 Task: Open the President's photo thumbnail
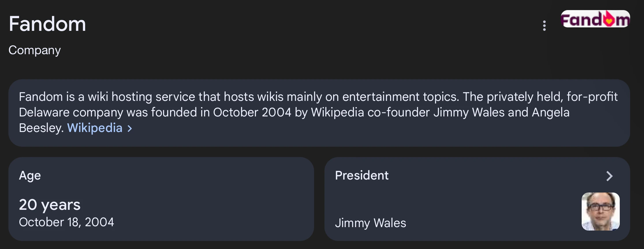pyautogui.click(x=600, y=212)
